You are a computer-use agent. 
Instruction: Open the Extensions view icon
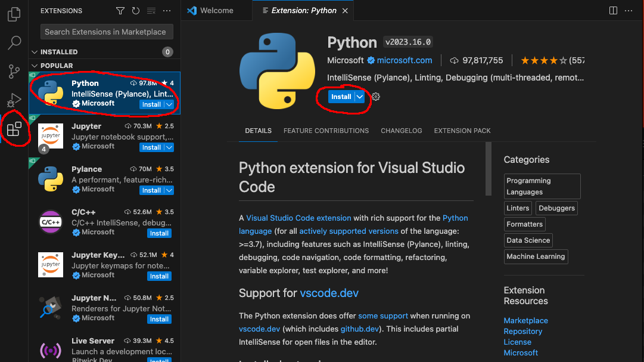pos(14,129)
